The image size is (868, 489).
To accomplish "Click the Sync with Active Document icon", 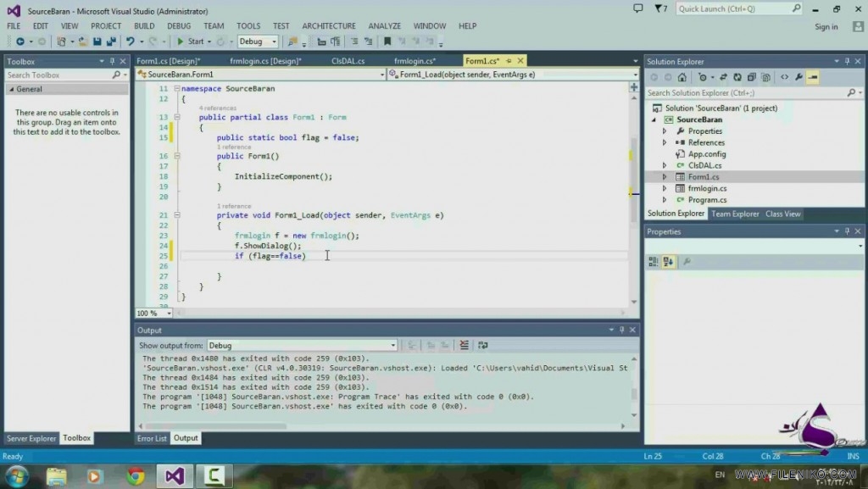I will [x=723, y=77].
